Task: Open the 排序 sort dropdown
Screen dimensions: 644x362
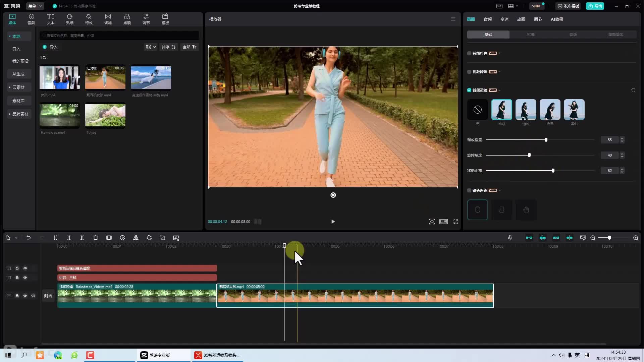Action: (x=168, y=47)
